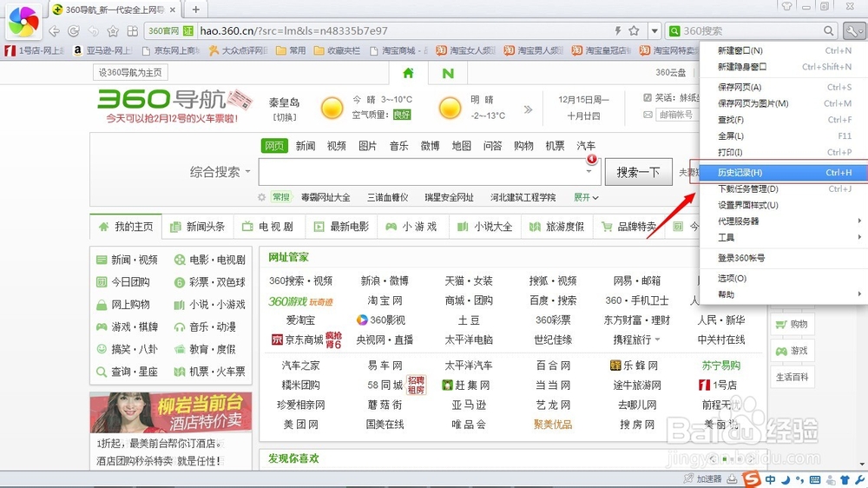Image resolution: width=868 pixels, height=488 pixels.
Task: Open the 综合搜索 engine dropdown
Action: click(x=220, y=172)
